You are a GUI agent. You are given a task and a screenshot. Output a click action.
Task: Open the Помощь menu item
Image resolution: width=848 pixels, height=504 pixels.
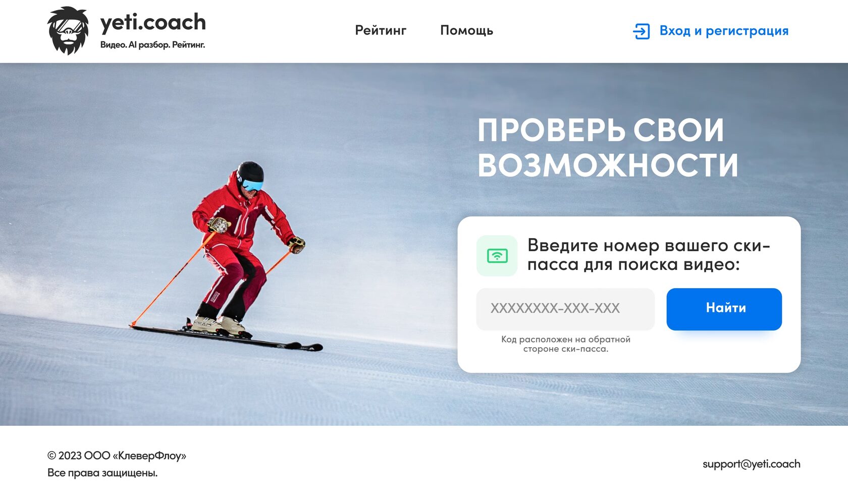tap(466, 30)
